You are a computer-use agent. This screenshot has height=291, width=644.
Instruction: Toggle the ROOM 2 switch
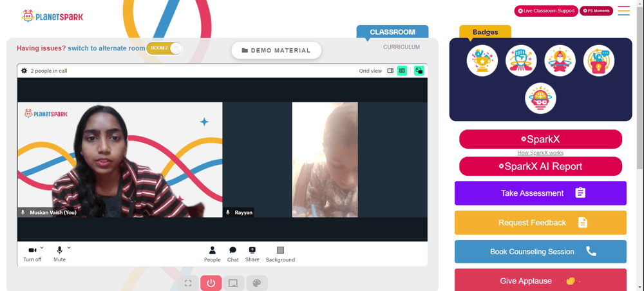pyautogui.click(x=164, y=48)
